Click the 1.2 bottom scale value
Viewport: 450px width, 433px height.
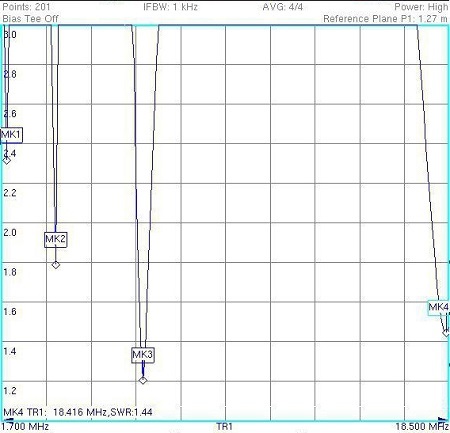click(10, 390)
